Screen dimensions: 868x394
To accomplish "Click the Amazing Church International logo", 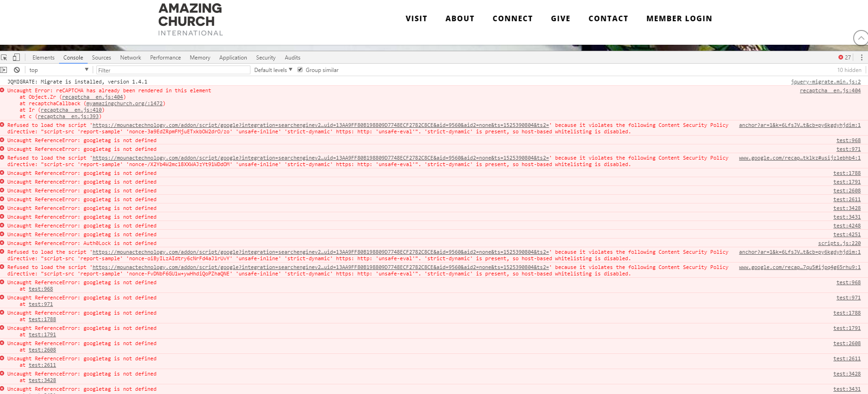I will (190, 19).
